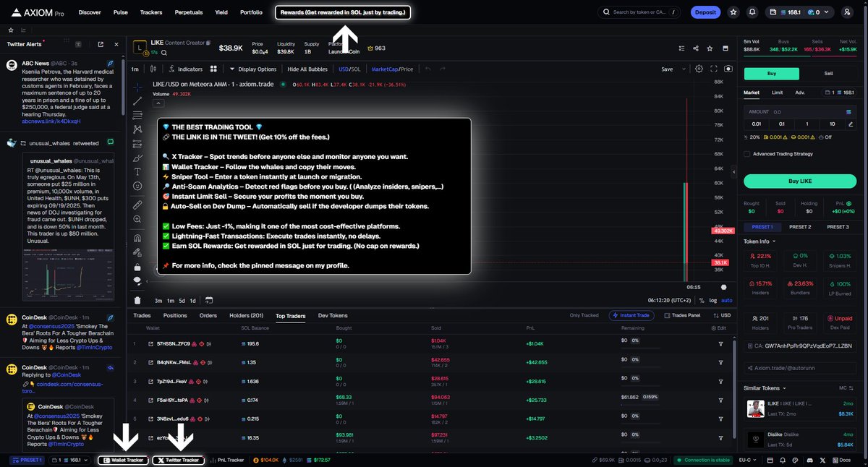Toggle percent scale on chart
Screen dimensions: 868x467
[x=703, y=300]
